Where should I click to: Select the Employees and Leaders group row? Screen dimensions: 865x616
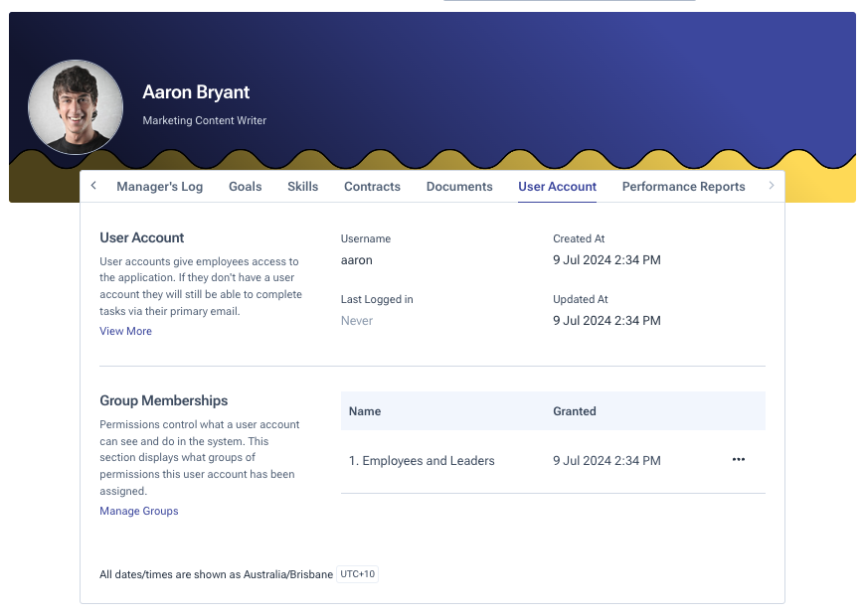[422, 461]
